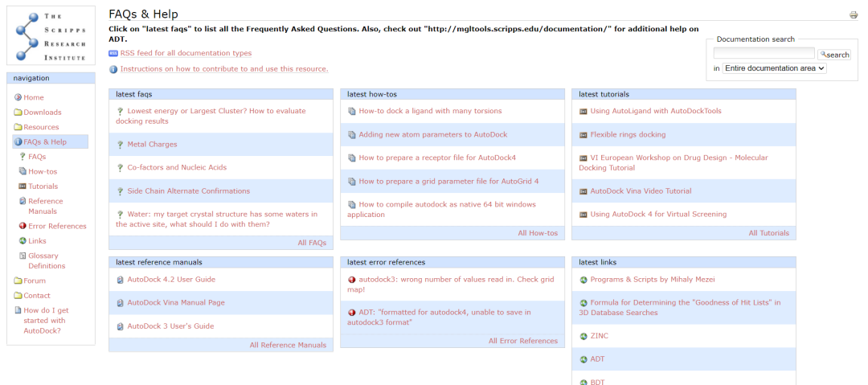Screen dimensions: 868x385
Task: Click the Downloads folder icon
Action: [18, 113]
